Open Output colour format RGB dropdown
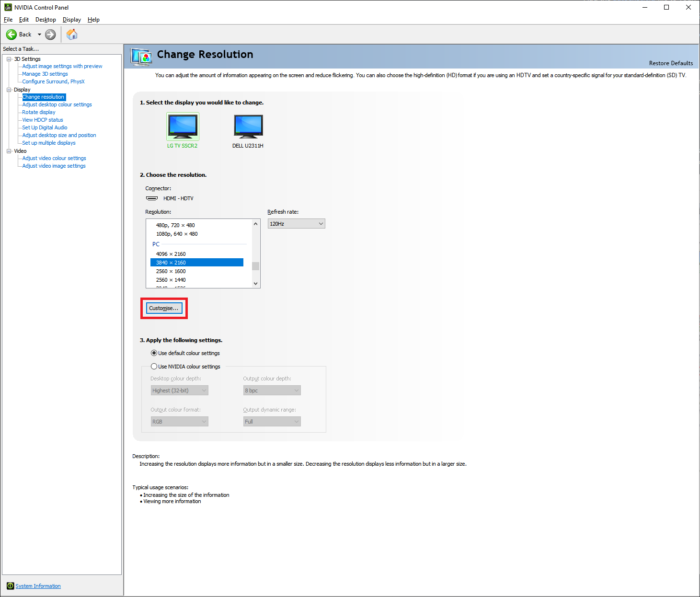Screen dimensions: 700x597 [x=179, y=422]
